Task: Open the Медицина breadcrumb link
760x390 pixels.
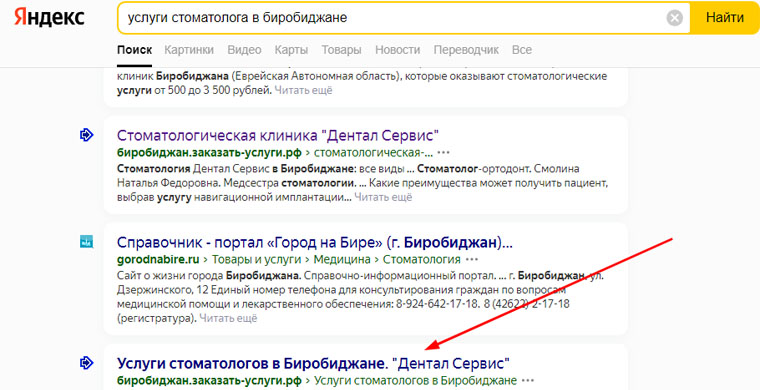Action: pyautogui.click(x=342, y=260)
